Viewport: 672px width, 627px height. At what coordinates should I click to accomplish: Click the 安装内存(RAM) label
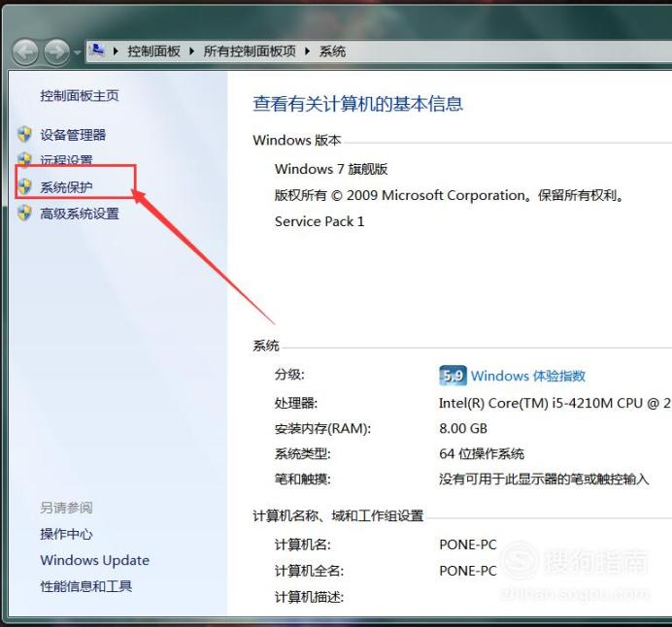pyautogui.click(x=322, y=428)
